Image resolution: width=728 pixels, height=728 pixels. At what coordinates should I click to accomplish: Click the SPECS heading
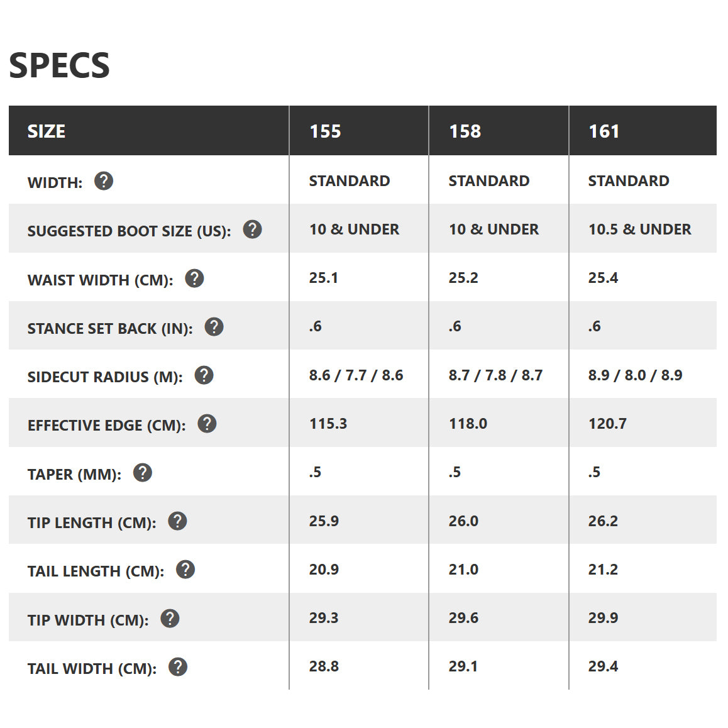click(59, 65)
